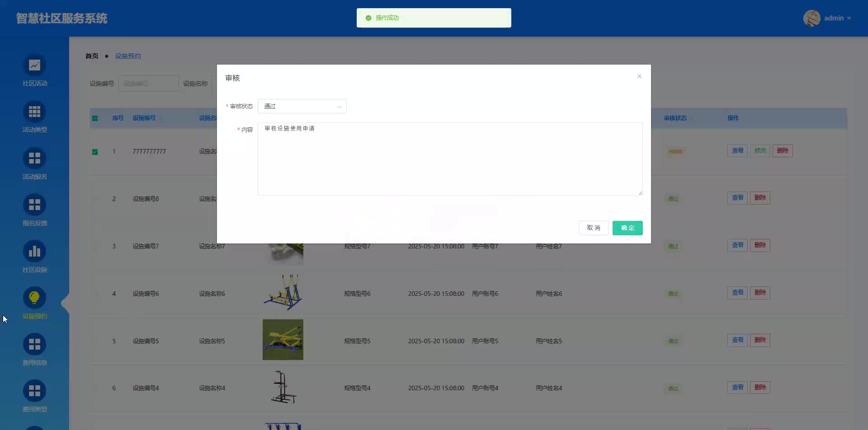Open 活动类型 sidebar icon
Viewport: 868px width, 430px height.
(x=34, y=112)
